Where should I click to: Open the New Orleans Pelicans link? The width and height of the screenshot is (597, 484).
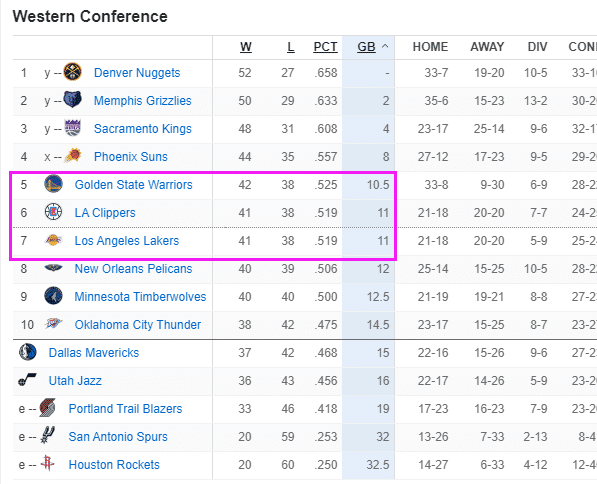pyautogui.click(x=133, y=268)
